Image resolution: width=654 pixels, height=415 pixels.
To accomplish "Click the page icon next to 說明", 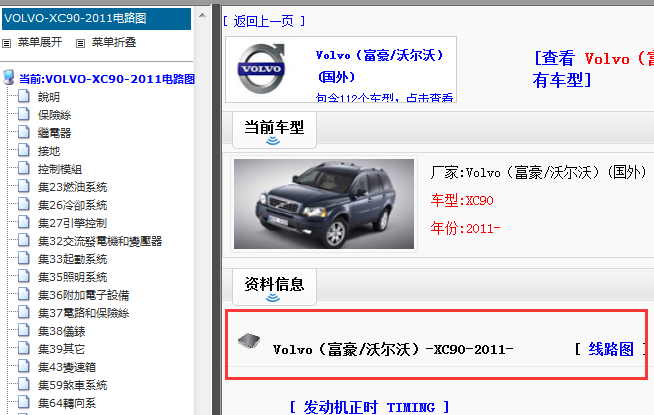I will click(x=24, y=96).
